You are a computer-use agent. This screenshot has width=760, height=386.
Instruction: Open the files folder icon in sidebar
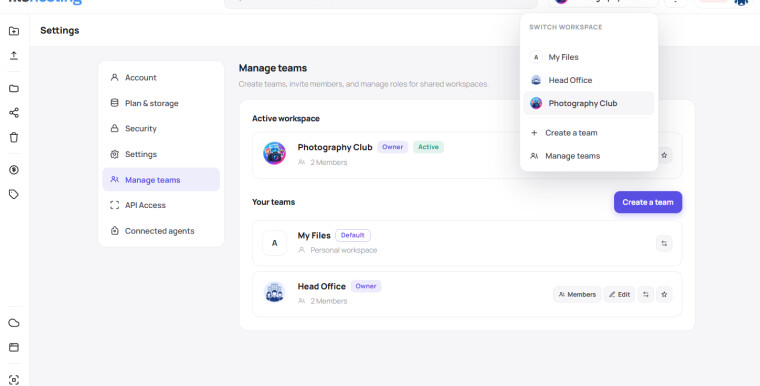click(14, 88)
